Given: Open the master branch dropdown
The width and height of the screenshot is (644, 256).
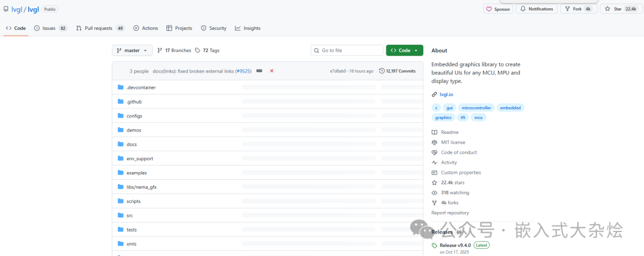Looking at the screenshot, I should point(132,51).
